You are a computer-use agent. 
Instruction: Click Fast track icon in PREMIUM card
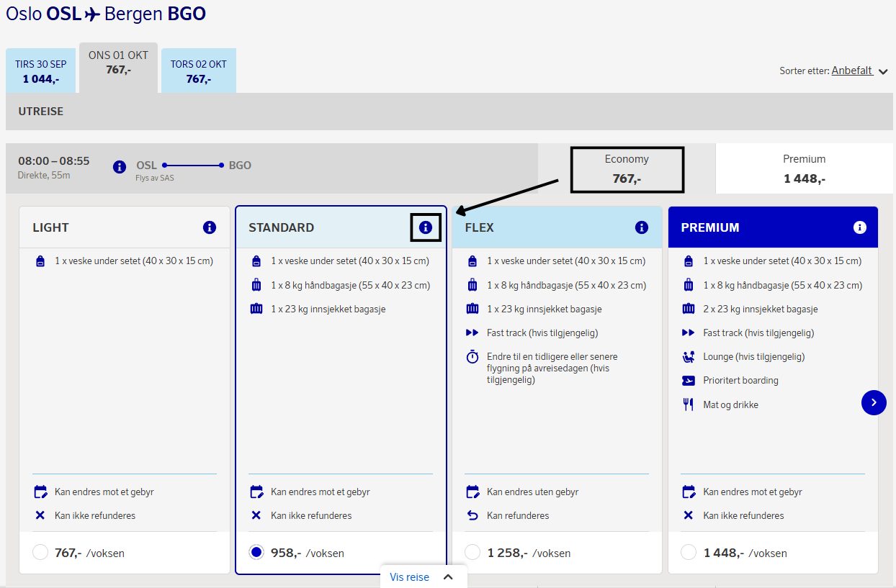tap(688, 333)
